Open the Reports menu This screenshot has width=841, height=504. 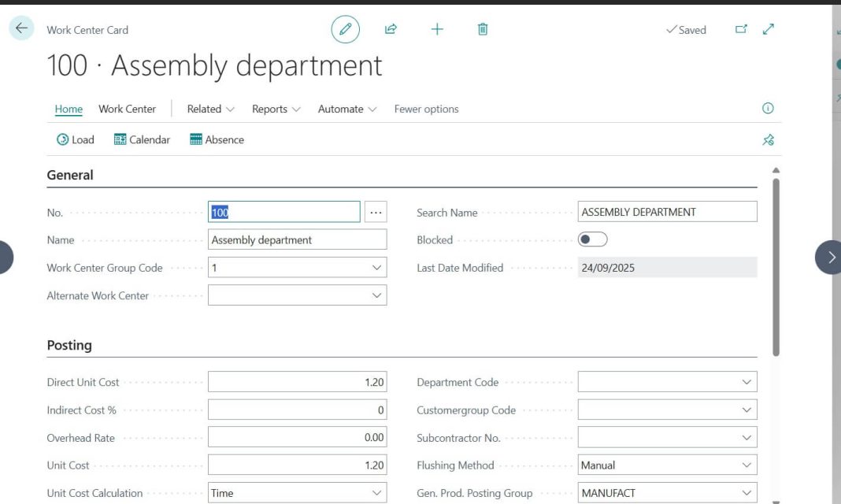click(x=275, y=109)
